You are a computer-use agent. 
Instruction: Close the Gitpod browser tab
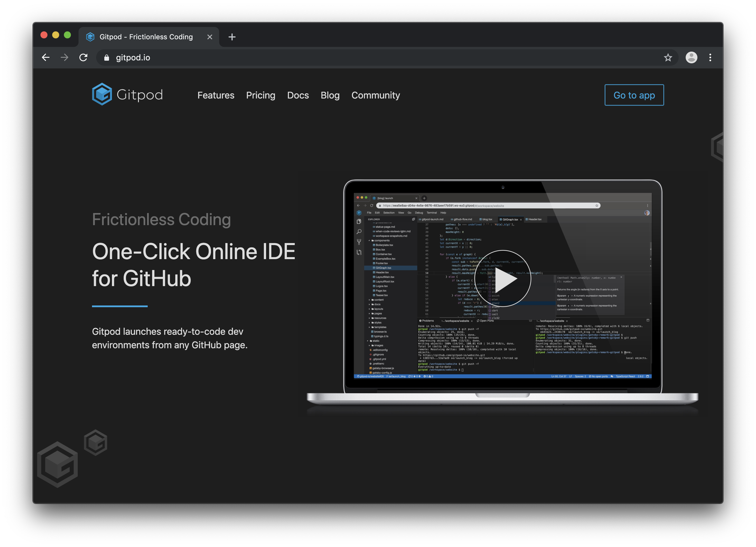point(210,37)
